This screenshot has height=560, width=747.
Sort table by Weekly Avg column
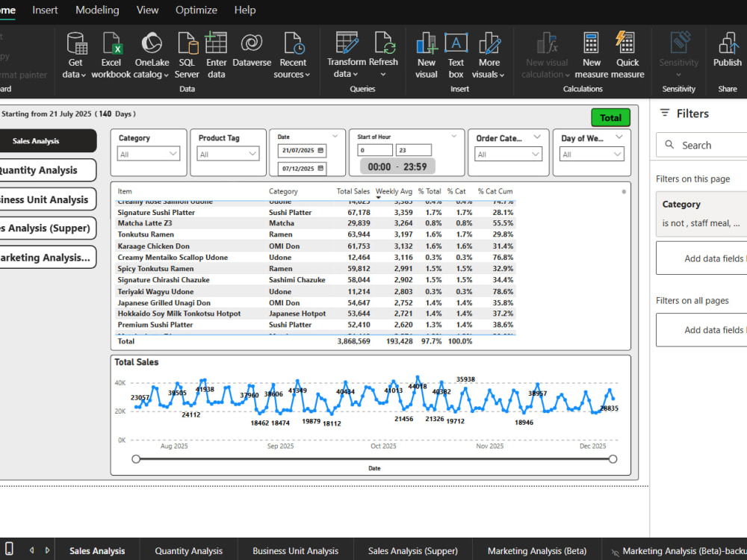tap(394, 191)
